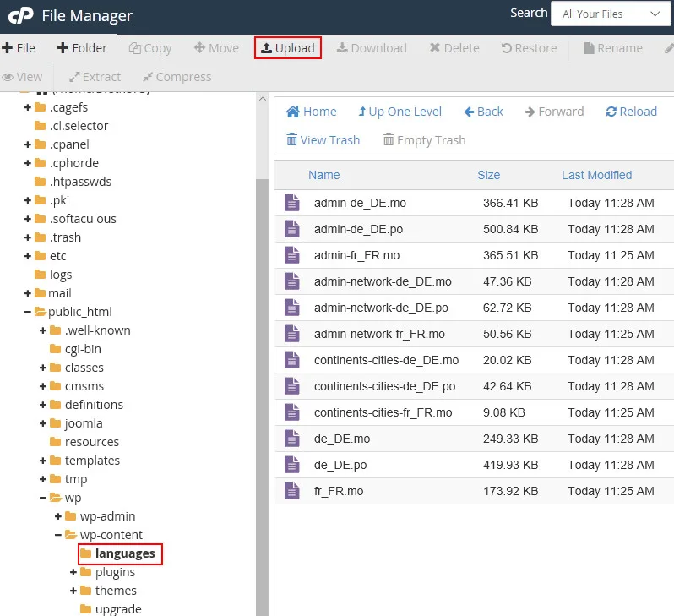Expand the .cpanel folder
The height and width of the screenshot is (616, 674).
click(28, 144)
